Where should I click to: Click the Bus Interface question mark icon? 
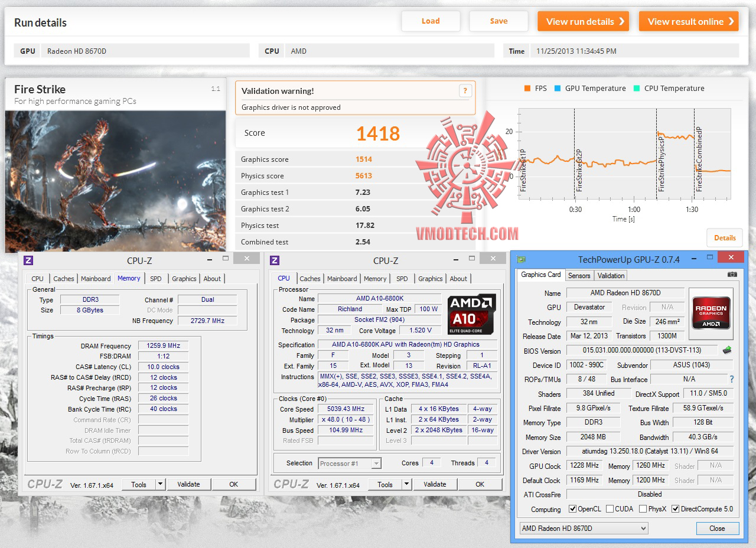click(x=732, y=379)
